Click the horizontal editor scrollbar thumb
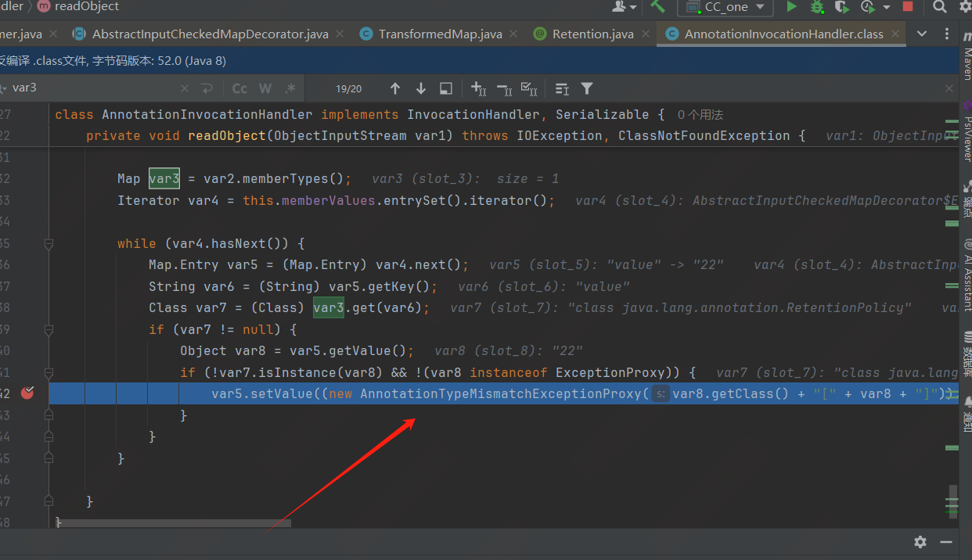Image resolution: width=972 pixels, height=560 pixels. 174,522
